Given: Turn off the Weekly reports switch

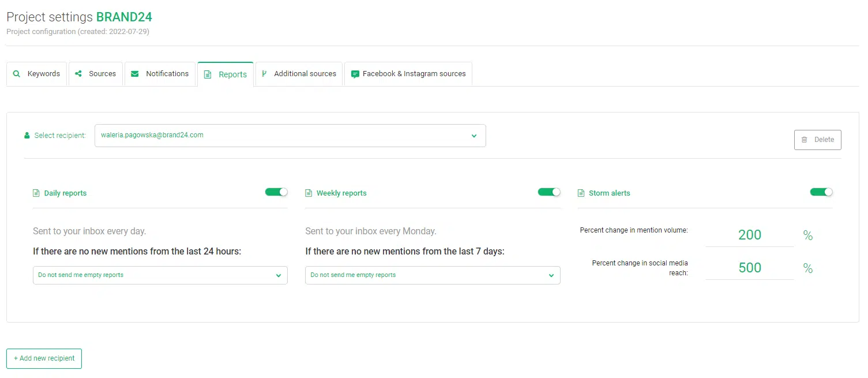Looking at the screenshot, I should (x=549, y=192).
